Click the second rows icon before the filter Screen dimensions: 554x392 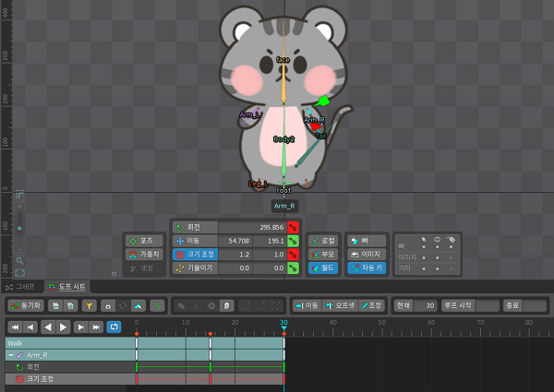pos(70,305)
